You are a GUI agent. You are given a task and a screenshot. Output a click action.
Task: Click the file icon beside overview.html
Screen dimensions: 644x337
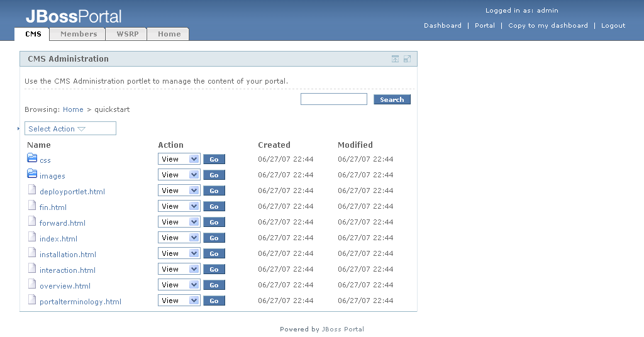point(32,284)
